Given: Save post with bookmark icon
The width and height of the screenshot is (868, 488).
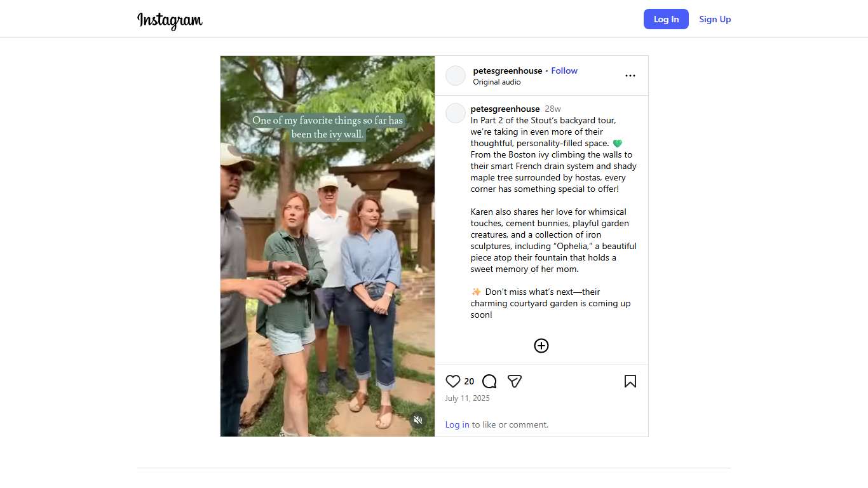Looking at the screenshot, I should [x=630, y=381].
